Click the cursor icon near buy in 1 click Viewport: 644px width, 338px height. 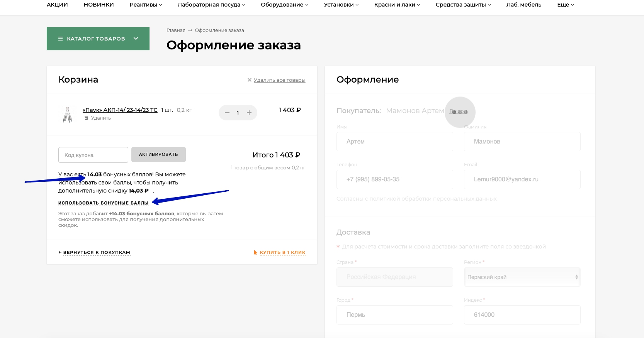[255, 252]
